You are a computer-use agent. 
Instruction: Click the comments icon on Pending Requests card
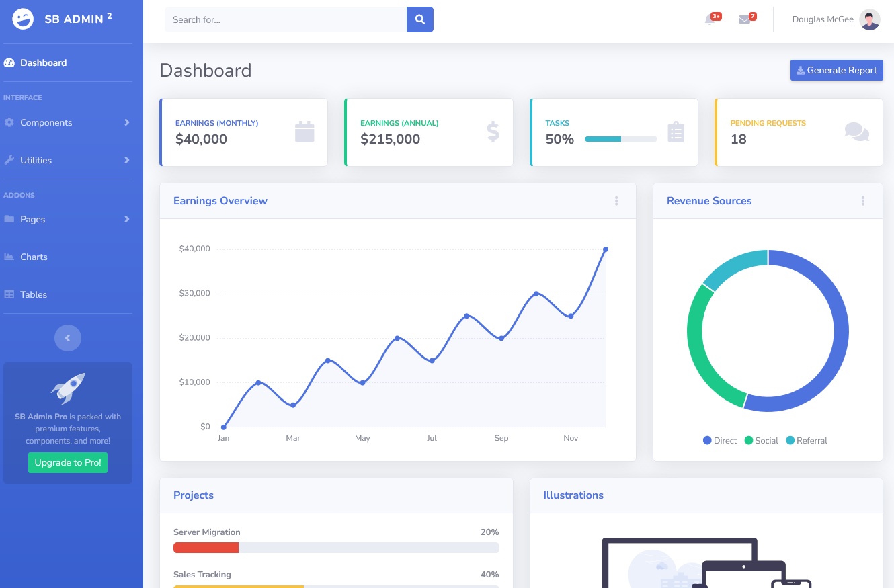[857, 132]
